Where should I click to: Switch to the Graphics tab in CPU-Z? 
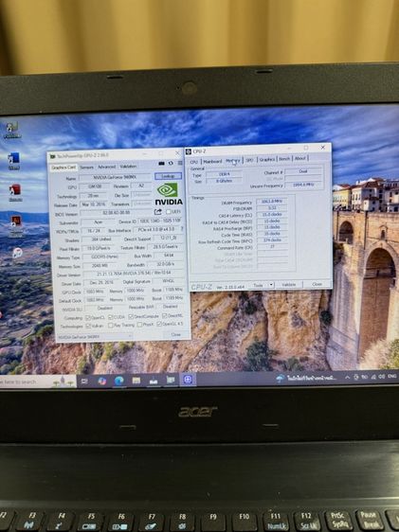point(267,159)
